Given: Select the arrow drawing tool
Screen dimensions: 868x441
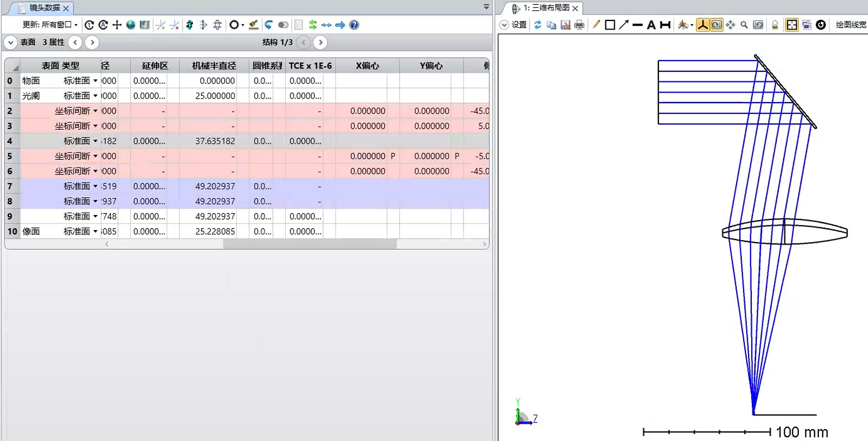Looking at the screenshot, I should point(623,25).
